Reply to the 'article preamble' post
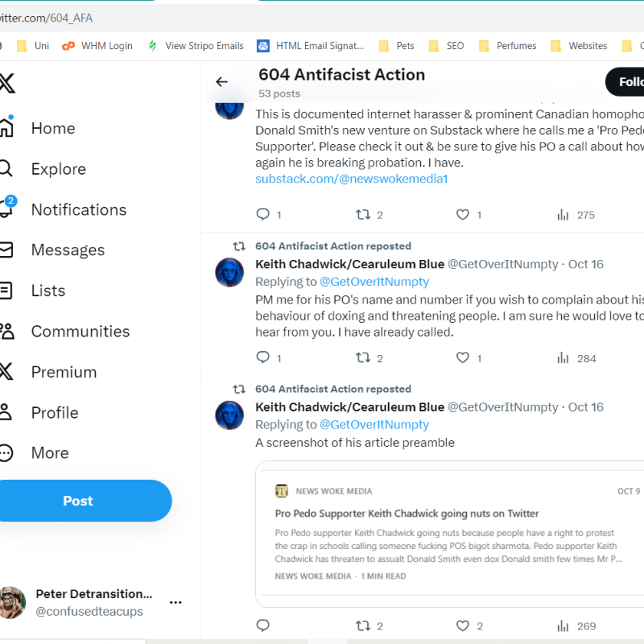 pyautogui.click(x=263, y=625)
